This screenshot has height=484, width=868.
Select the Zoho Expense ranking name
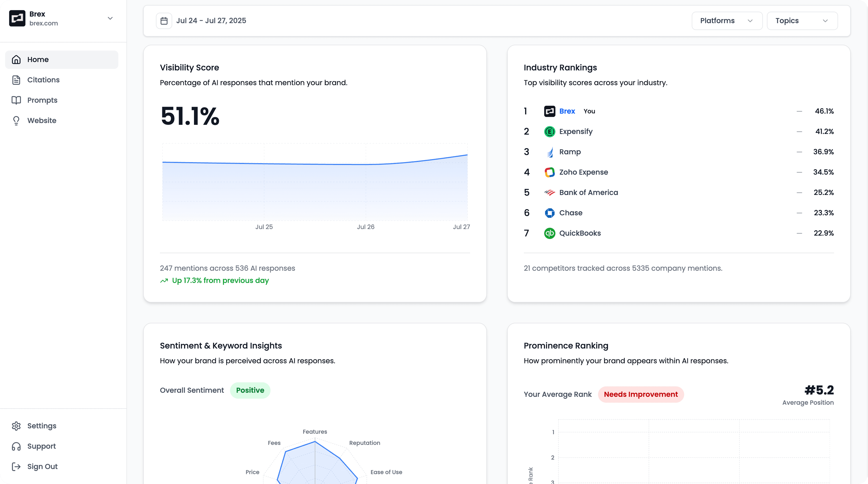point(584,172)
